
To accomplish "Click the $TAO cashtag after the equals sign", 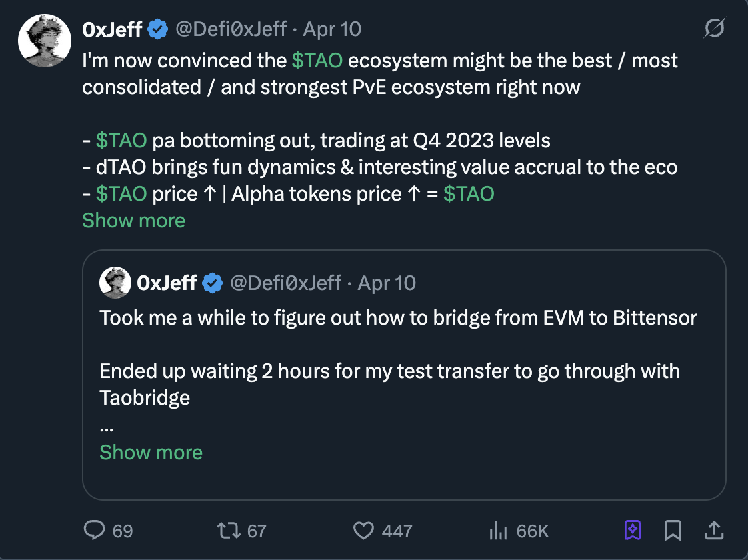I will tap(469, 193).
